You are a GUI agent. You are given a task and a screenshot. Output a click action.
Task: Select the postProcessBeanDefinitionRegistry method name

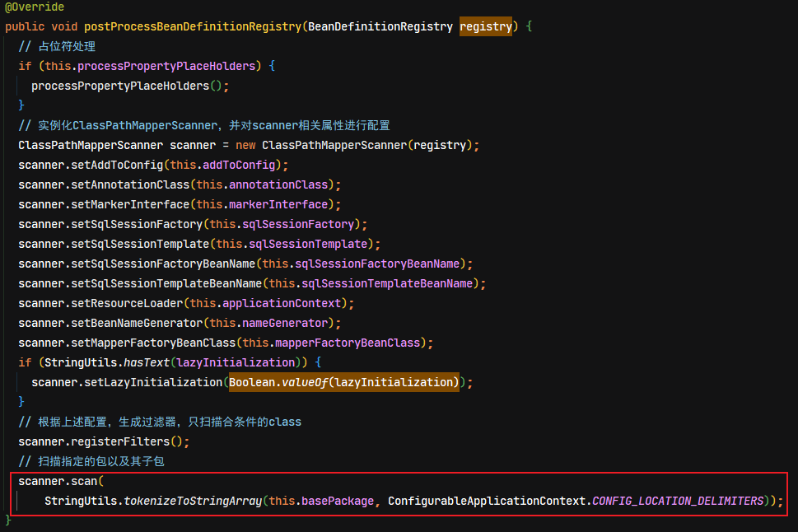193,26
